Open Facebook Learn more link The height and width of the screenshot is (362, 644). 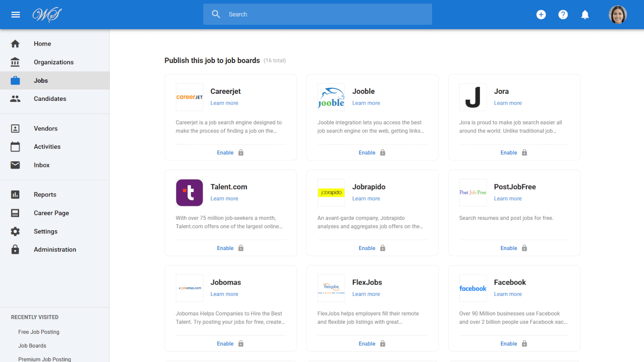click(x=508, y=294)
